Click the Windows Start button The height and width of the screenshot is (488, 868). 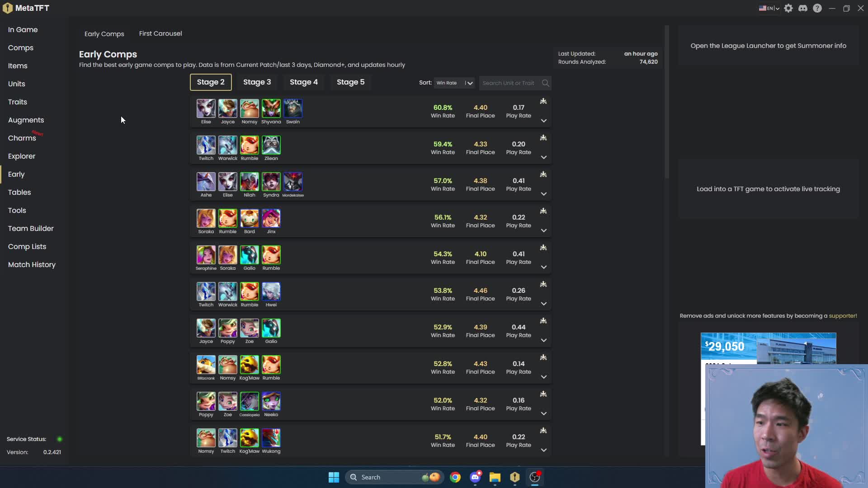(334, 477)
